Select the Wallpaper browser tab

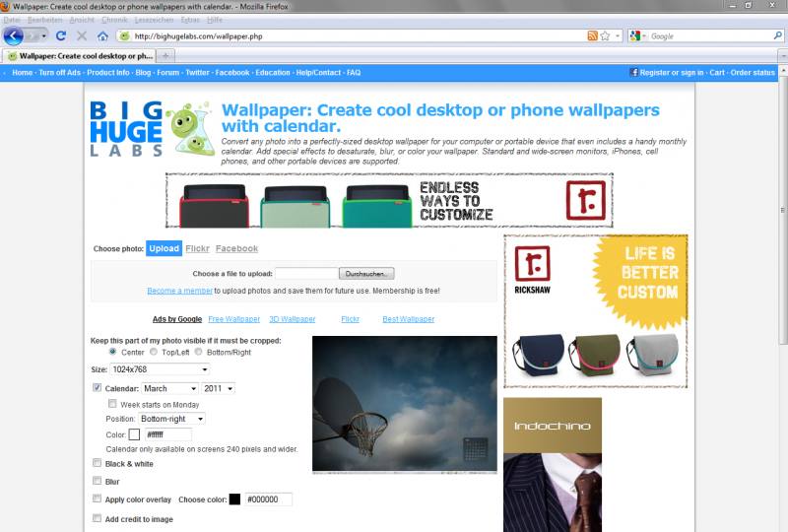click(x=79, y=56)
